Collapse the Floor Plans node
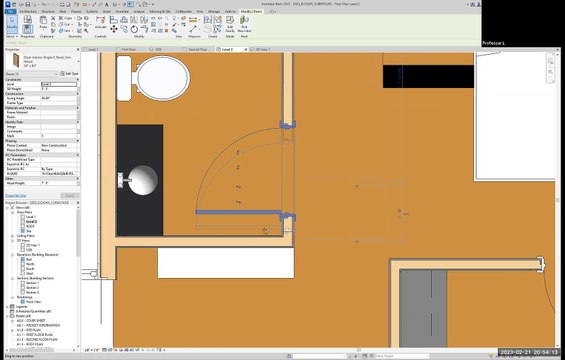The image size is (565, 360). click(13, 212)
